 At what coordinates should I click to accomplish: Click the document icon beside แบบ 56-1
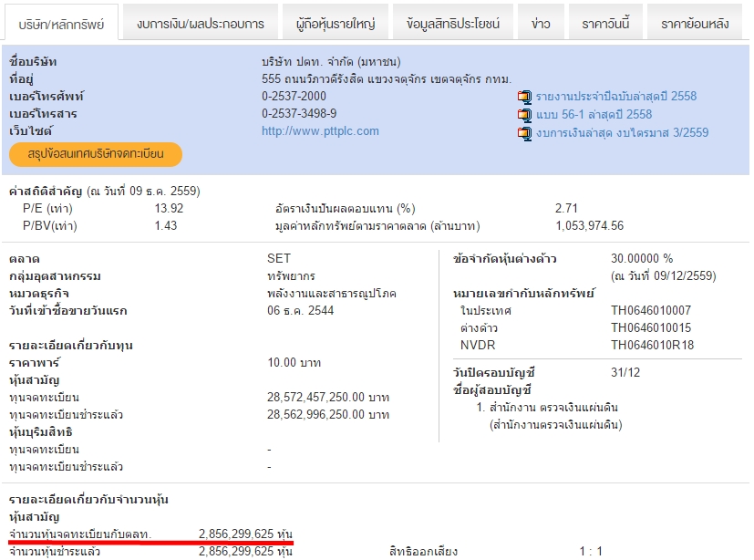click(524, 115)
